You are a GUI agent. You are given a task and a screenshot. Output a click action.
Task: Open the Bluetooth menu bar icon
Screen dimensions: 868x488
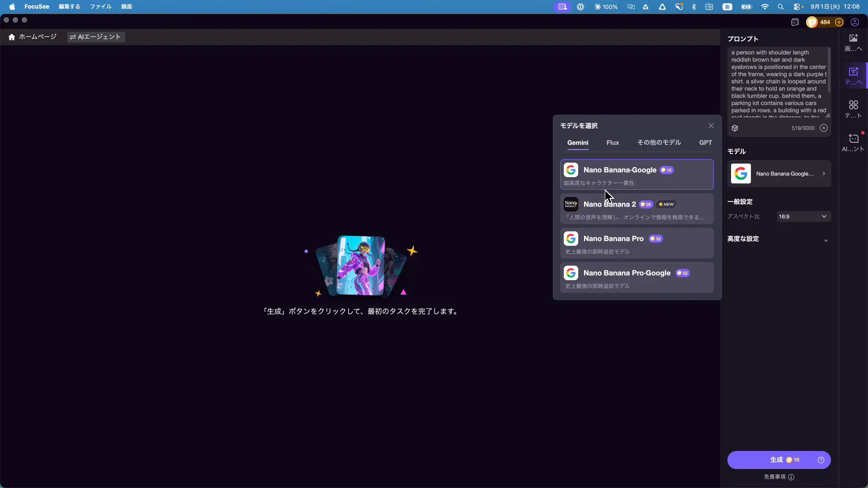tap(694, 7)
